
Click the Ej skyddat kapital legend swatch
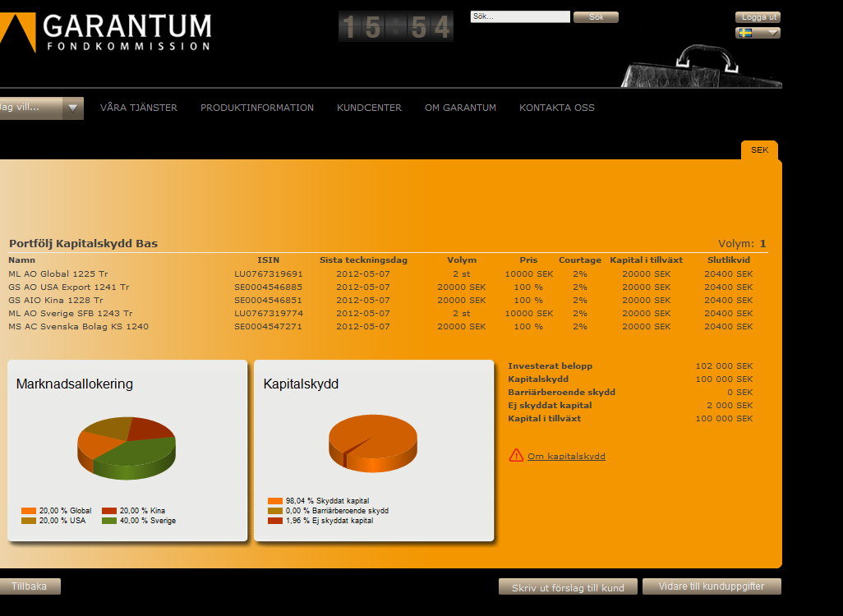pos(274,521)
